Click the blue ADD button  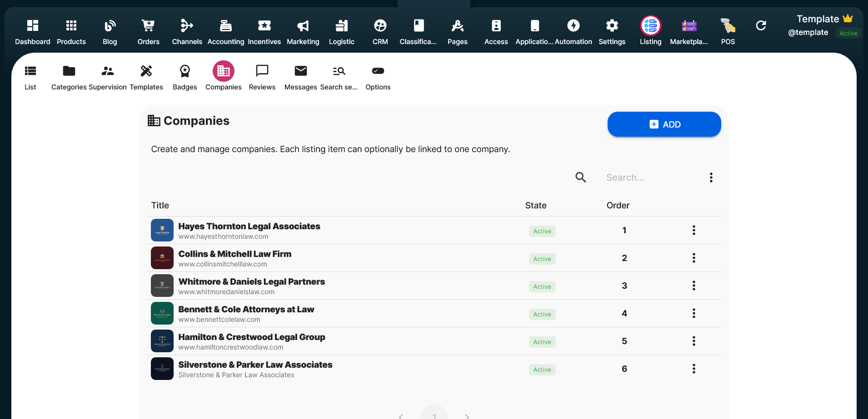(664, 124)
